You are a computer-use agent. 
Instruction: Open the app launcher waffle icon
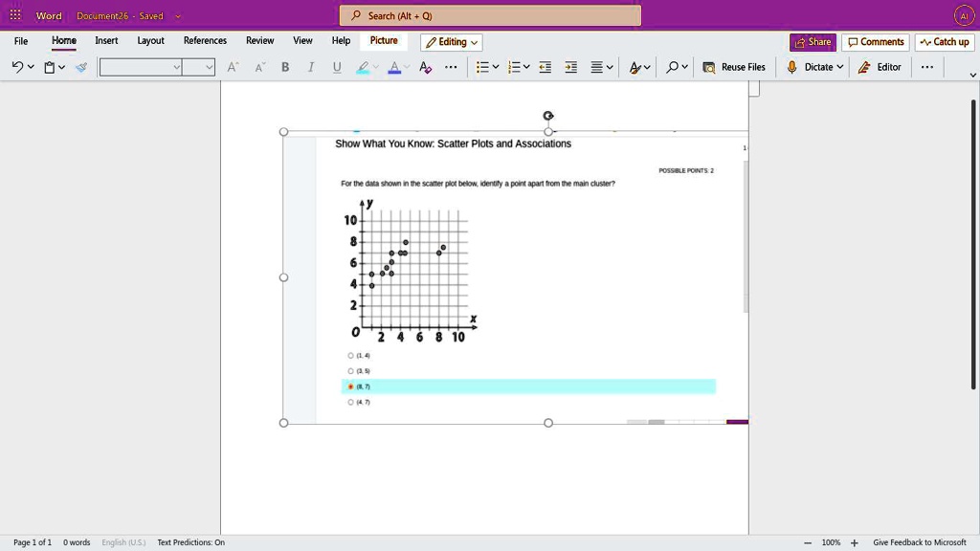coord(15,15)
